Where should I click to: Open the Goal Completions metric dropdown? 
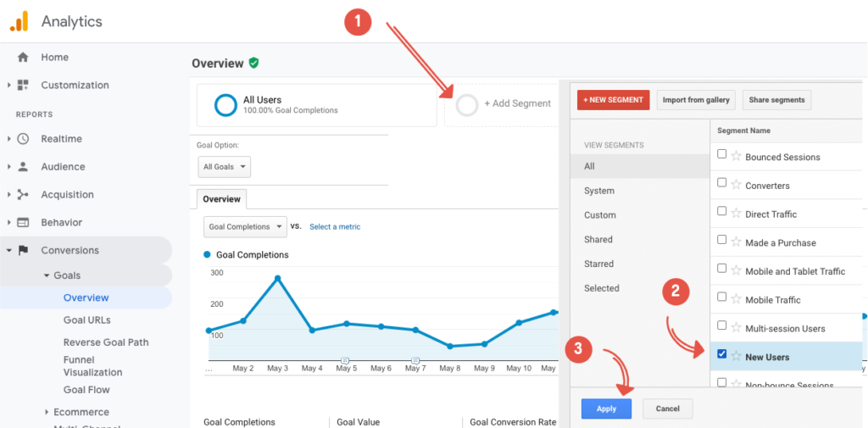pos(244,227)
